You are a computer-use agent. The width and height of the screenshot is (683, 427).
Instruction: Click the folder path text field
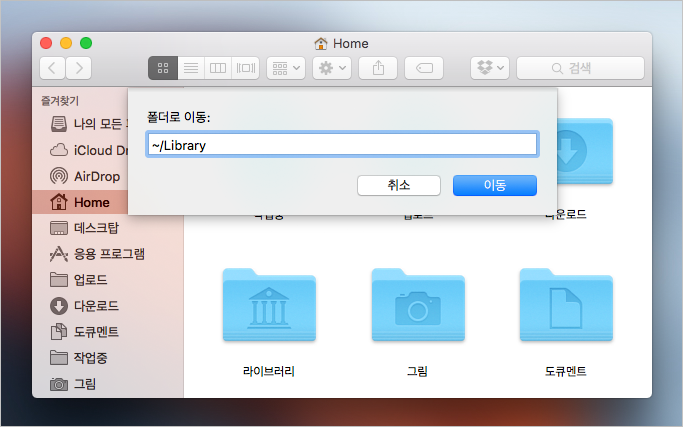click(342, 144)
